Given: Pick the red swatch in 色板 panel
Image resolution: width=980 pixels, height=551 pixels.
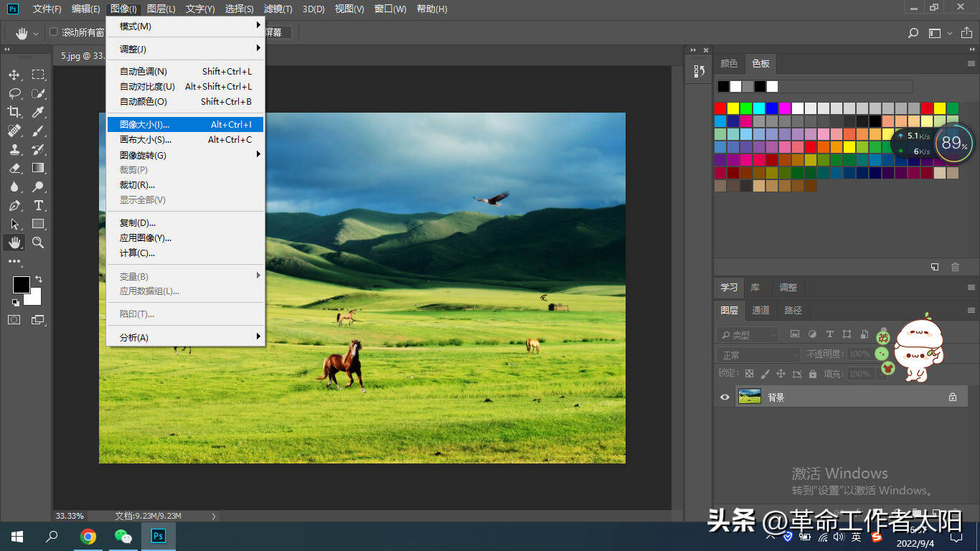Looking at the screenshot, I should 720,108.
